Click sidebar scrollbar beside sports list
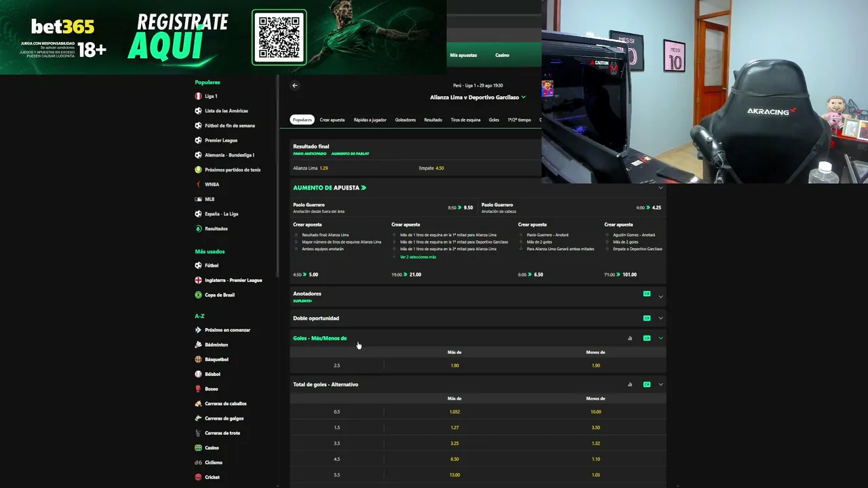This screenshot has height=488, width=868. click(x=277, y=176)
